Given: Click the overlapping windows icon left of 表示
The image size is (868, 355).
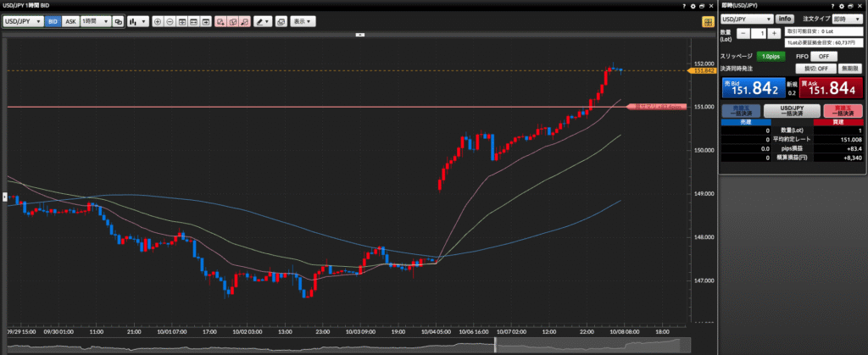Looking at the screenshot, I should [x=281, y=21].
